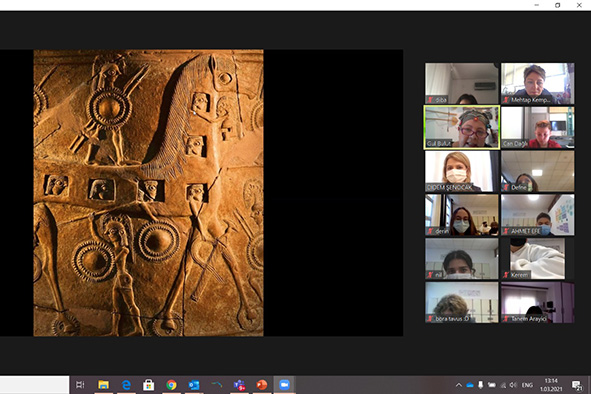Viewport: 591px width, 394px height.
Task: Switch to PowerPoint in the taskbar
Action: coord(262,385)
